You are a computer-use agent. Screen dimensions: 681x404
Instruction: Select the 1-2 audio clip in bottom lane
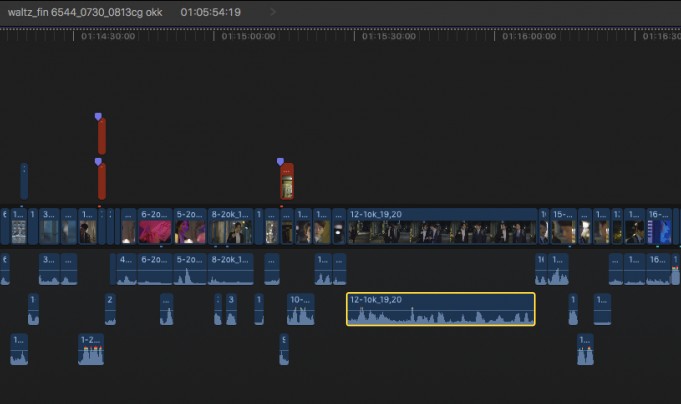pyautogui.click(x=91, y=349)
